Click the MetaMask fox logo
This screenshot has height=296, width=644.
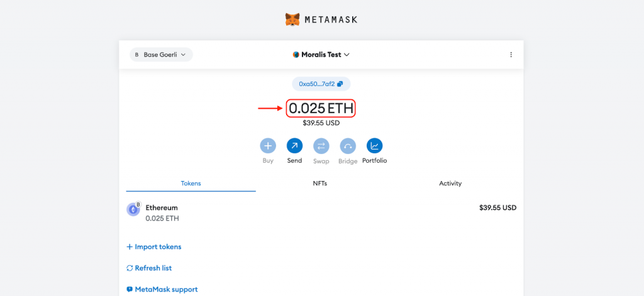point(292,19)
